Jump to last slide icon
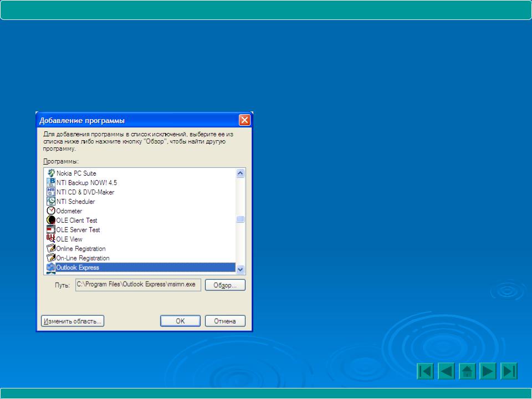This screenshot has height=399, width=532. point(509,371)
